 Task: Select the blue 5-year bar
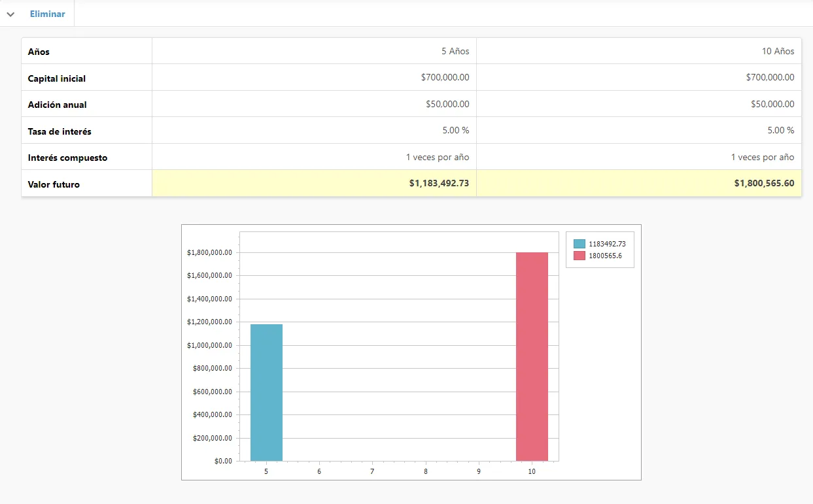266,392
